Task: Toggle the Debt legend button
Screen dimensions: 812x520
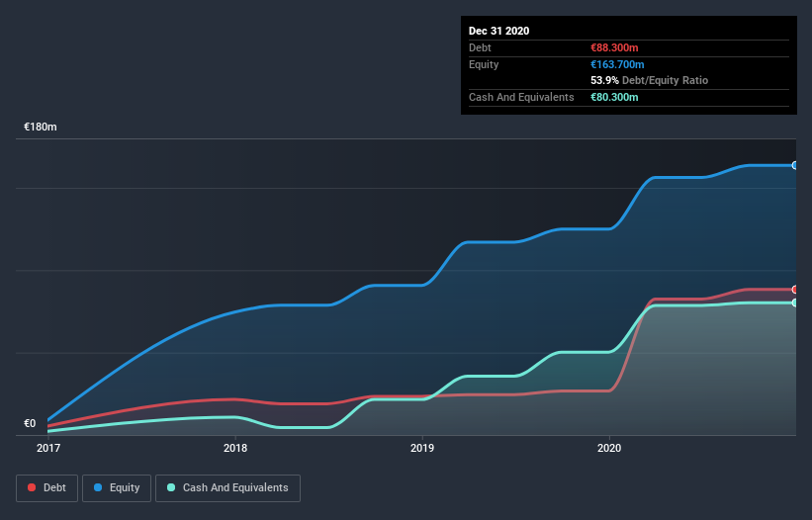Action: click(x=46, y=488)
